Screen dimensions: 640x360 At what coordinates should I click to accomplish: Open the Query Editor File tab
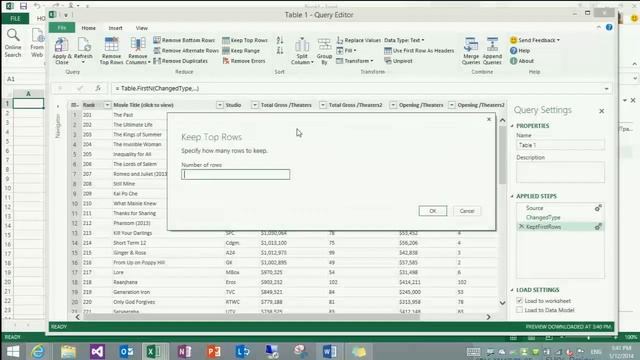coord(62,28)
